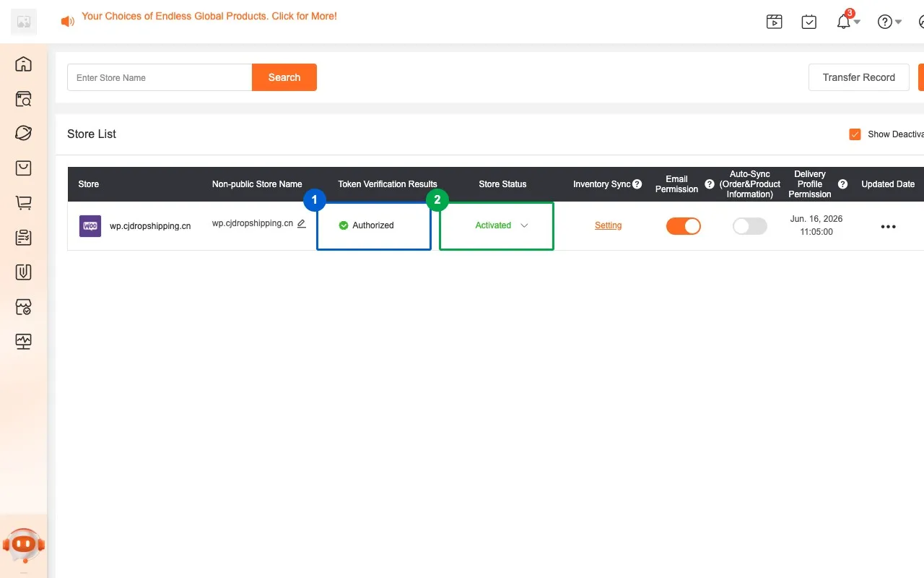Open the chatbot assistant at the sidebar bottom
This screenshot has width=924, height=578.
(x=24, y=546)
